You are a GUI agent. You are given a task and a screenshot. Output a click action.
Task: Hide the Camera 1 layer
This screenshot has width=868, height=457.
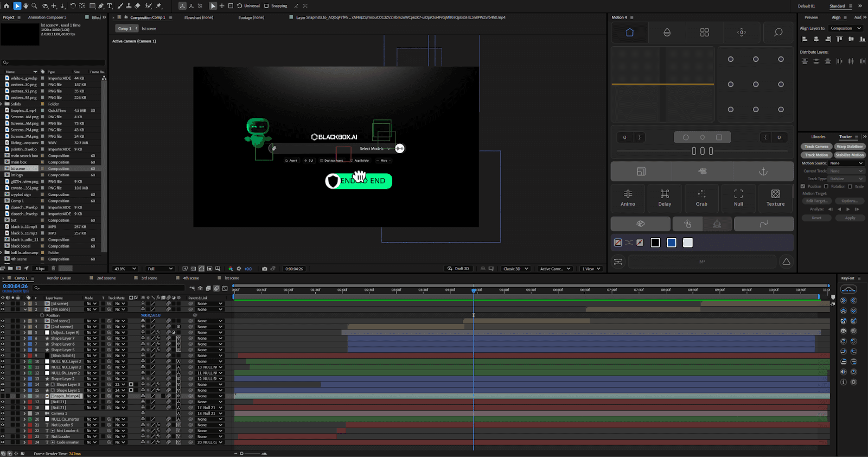pyautogui.click(x=3, y=414)
